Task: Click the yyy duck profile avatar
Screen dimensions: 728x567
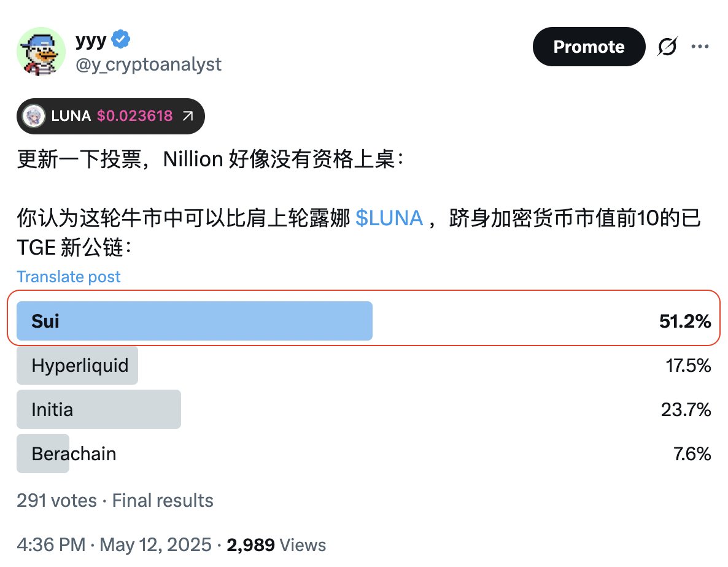Action: pos(41,51)
